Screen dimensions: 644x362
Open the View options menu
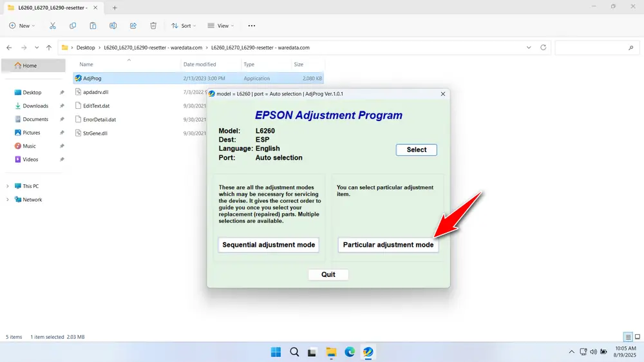coord(220,26)
